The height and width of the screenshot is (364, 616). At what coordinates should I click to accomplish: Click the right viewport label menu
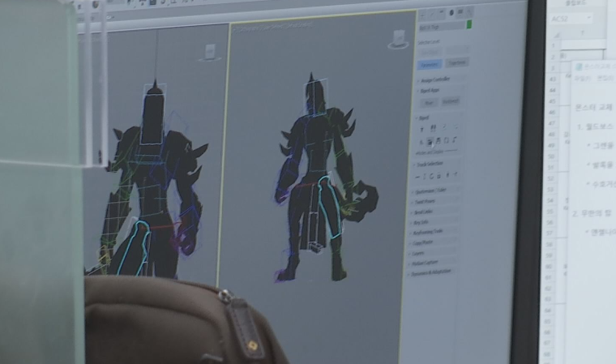(x=273, y=26)
